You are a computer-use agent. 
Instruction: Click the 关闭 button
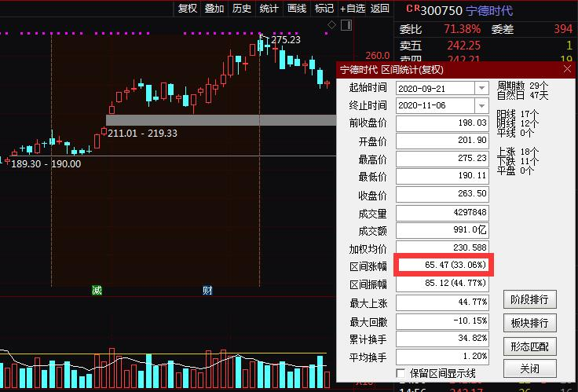[530, 368]
